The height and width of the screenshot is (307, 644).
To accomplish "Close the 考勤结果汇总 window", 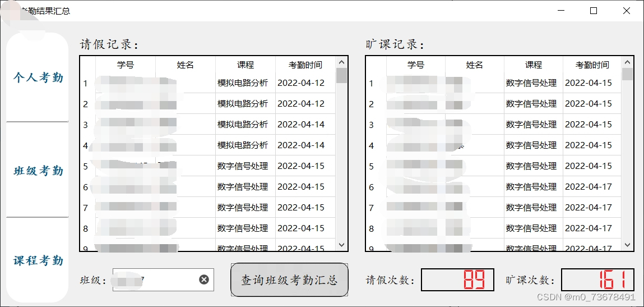I will (x=626, y=11).
